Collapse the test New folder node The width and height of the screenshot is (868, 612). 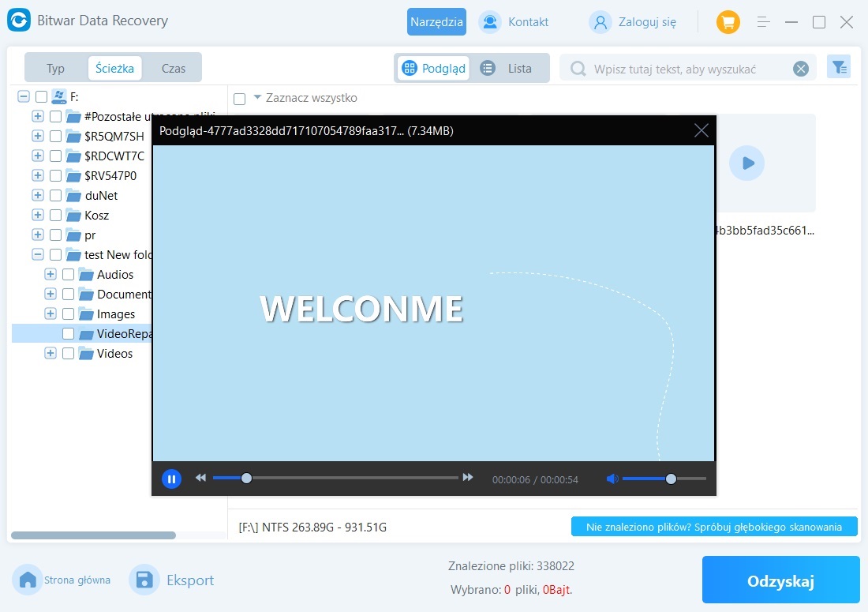pos(38,255)
